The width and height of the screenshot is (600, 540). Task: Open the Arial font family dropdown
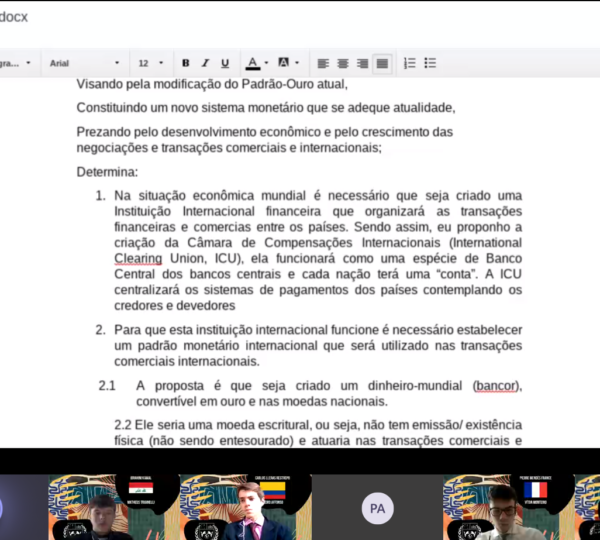pyautogui.click(x=85, y=63)
